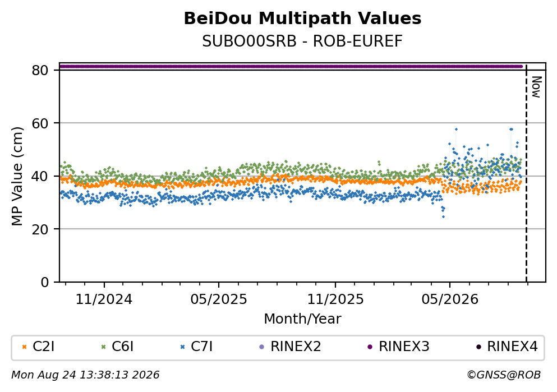Image resolution: width=557 pixels, height=392 pixels.
Task: Click the 11/2025 x-axis tick label
Action: 335,299
